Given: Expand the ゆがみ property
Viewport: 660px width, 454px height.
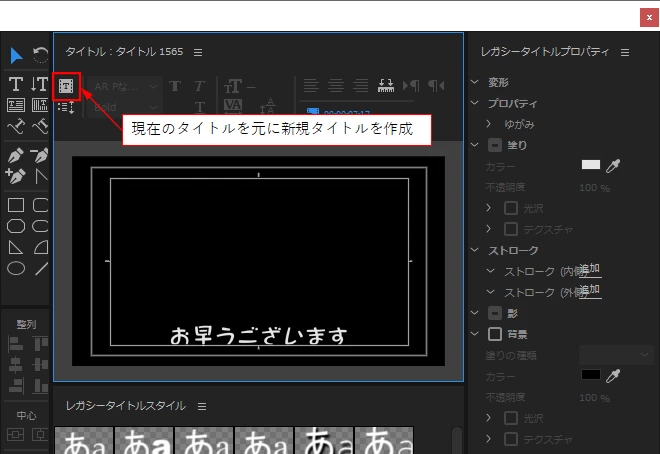Looking at the screenshot, I should point(488,124).
